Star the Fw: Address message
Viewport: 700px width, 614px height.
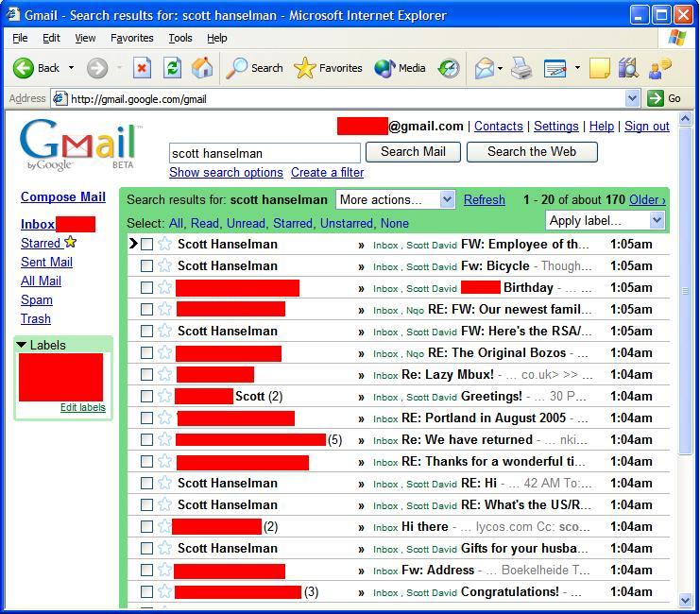point(164,570)
